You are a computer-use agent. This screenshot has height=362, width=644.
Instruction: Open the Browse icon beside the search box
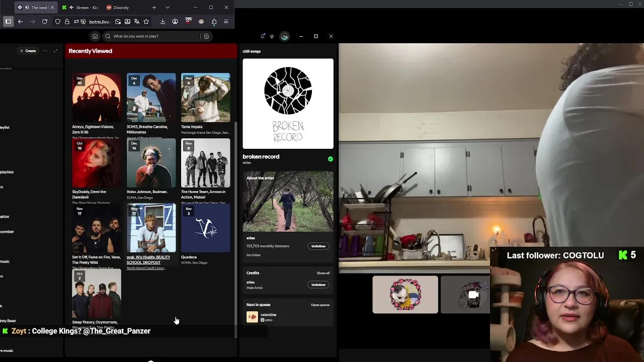click(x=206, y=36)
